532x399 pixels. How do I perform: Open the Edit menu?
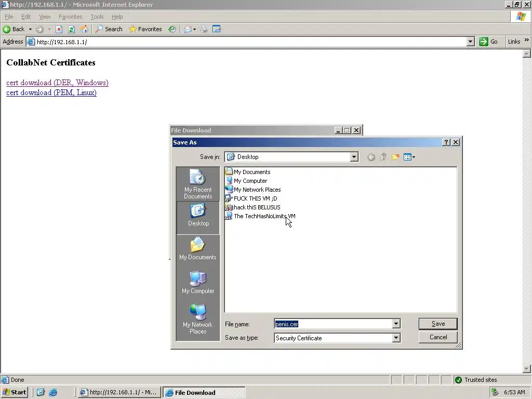pyautogui.click(x=26, y=17)
